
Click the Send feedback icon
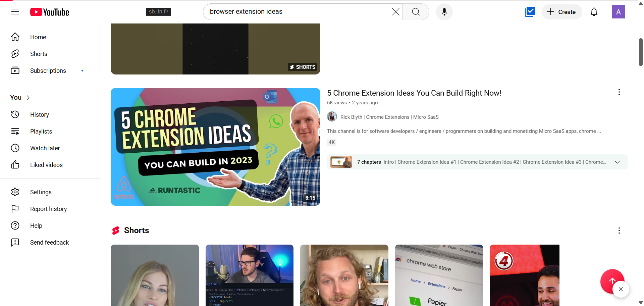pyautogui.click(x=15, y=242)
